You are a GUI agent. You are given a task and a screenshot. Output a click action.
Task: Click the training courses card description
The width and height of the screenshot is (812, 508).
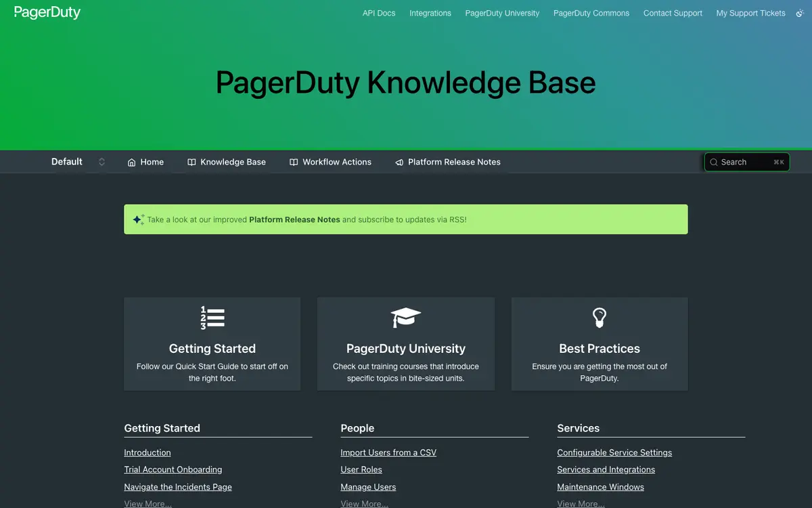click(406, 373)
